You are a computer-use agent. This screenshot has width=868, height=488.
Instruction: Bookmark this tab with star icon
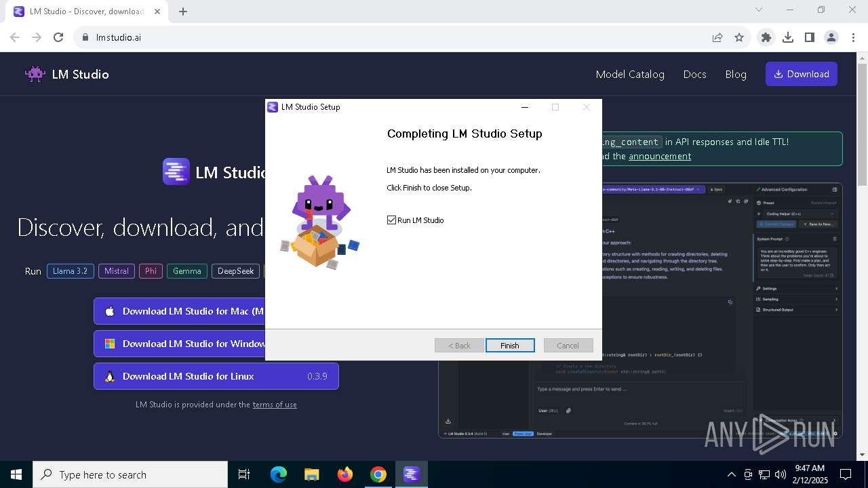click(739, 37)
